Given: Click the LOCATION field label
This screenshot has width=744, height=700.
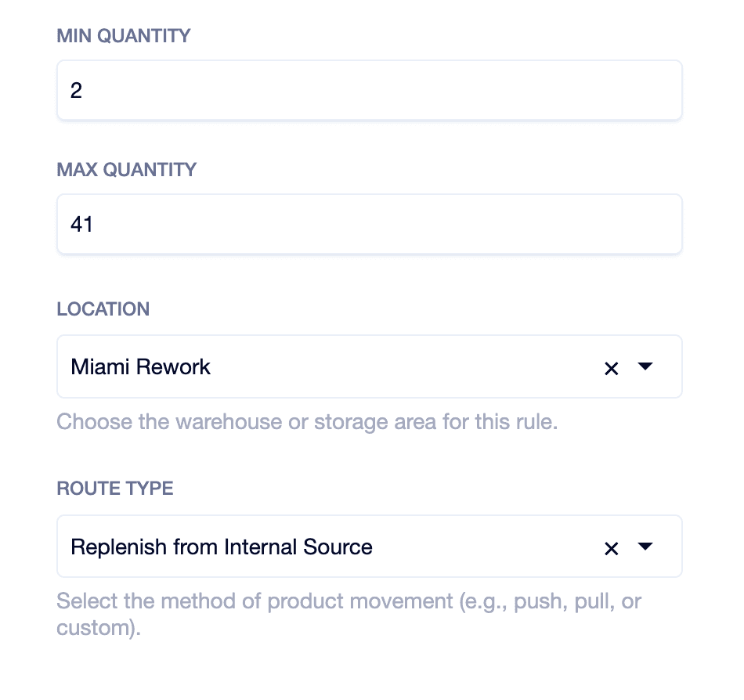Looking at the screenshot, I should click(103, 309).
